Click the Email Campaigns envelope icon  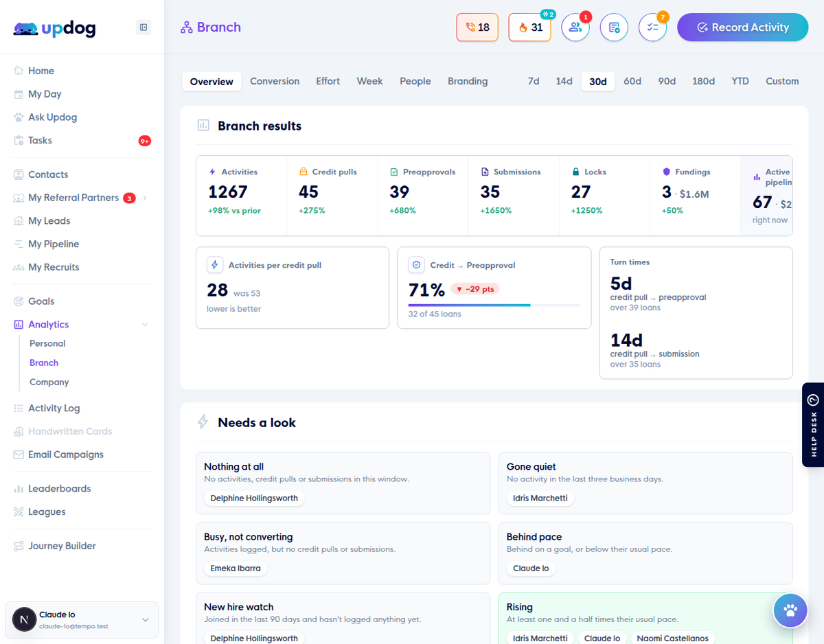click(x=19, y=455)
